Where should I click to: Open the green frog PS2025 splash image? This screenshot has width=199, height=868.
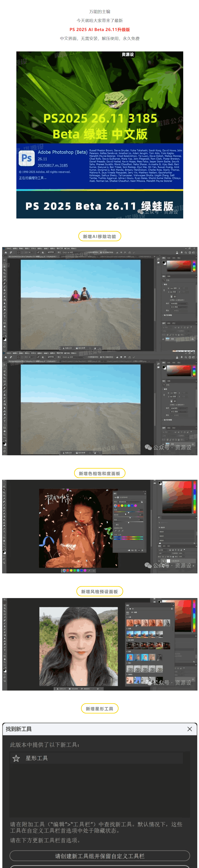tap(100, 135)
